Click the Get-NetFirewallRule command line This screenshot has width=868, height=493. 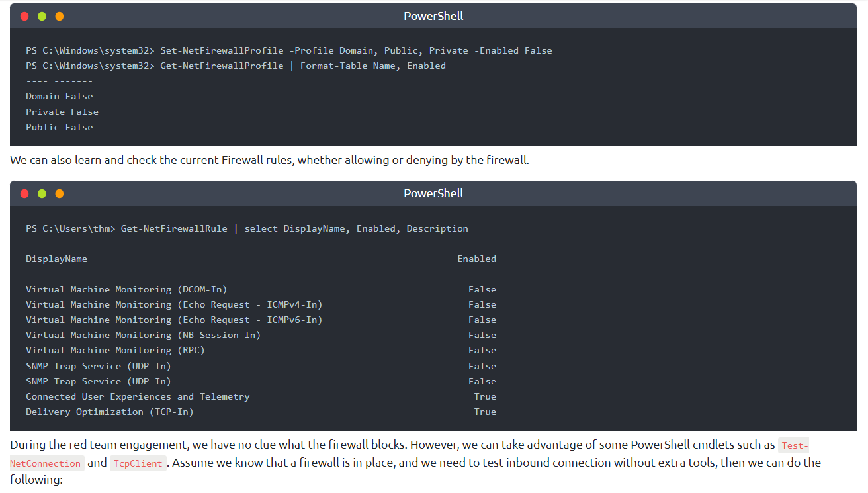coord(247,228)
